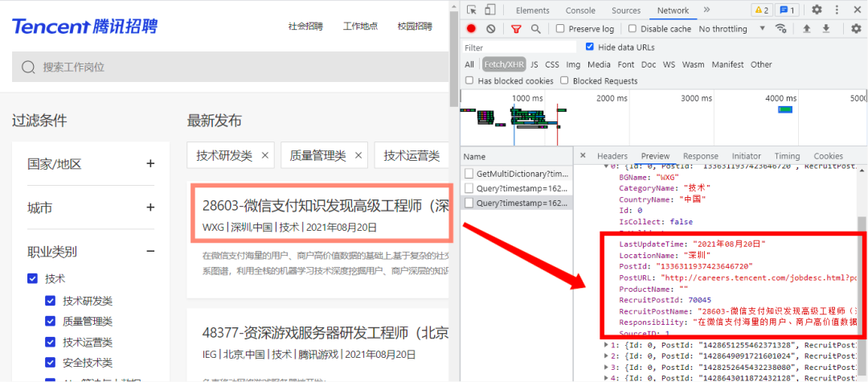This screenshot has height=382, width=868.
Task: Uncheck the 技术 job category checkbox
Action: [x=33, y=278]
